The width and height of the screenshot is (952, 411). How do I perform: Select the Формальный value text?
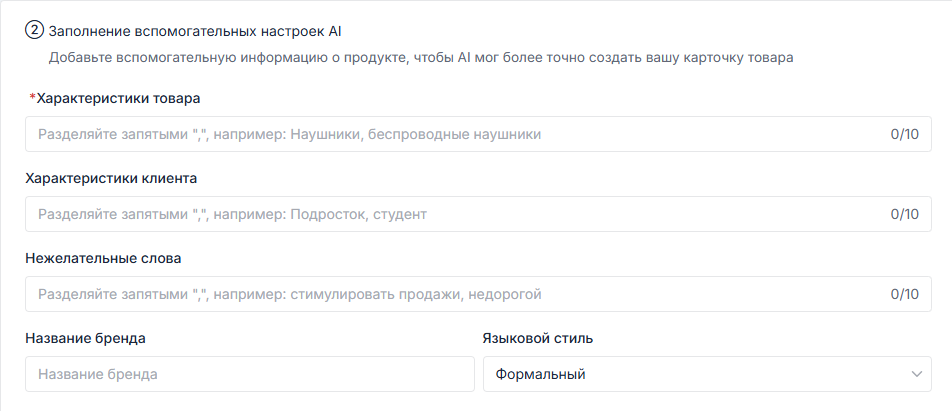[540, 375]
